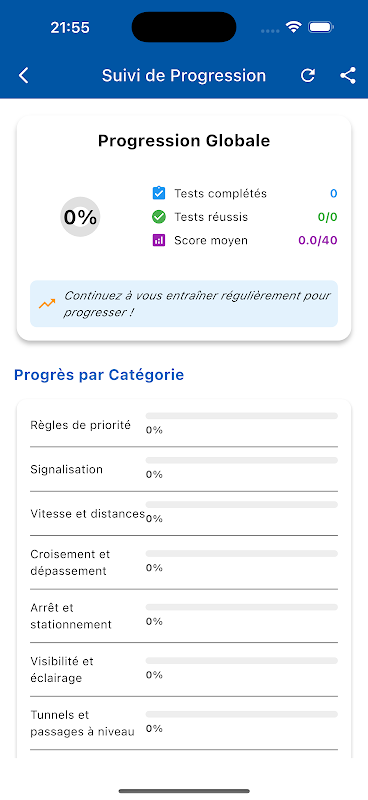Select the Arrêt et stationnement row
Screen dimensions: 368x800
tap(184, 616)
